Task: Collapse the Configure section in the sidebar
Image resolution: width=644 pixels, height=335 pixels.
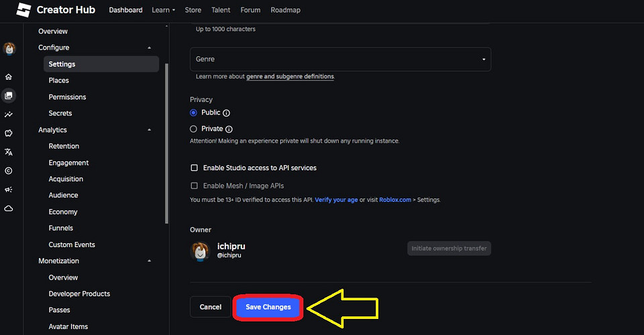Action: click(149, 48)
